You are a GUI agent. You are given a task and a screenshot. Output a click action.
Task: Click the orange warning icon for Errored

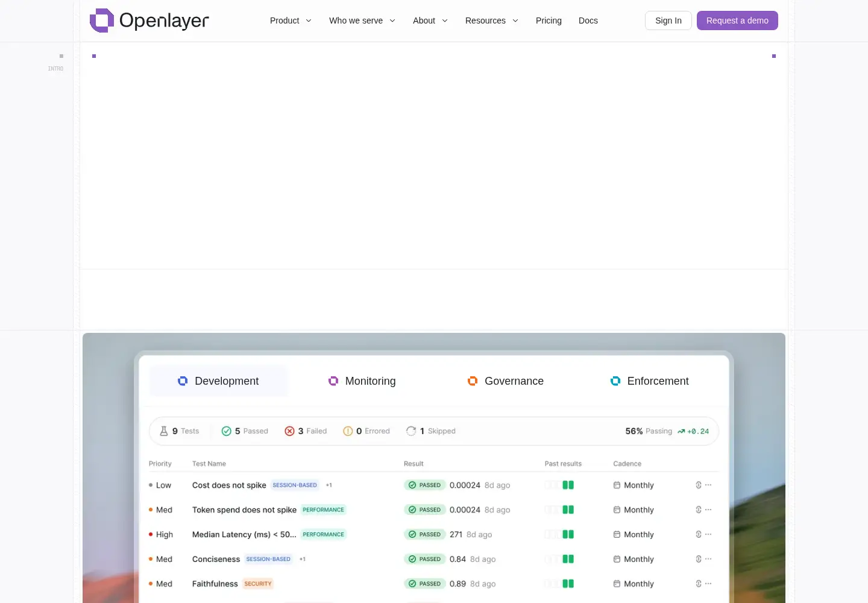348,431
